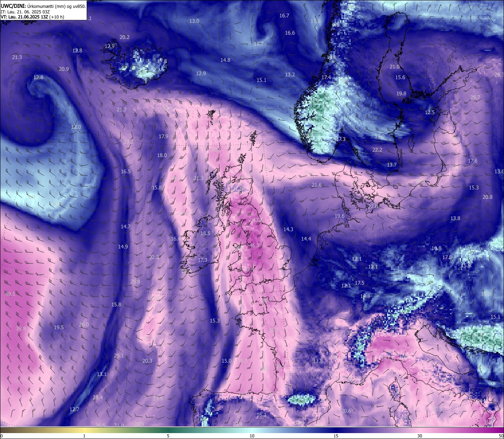Click the 20.9 value on the map
Screen dimensions: 504x439
pyautogui.click(x=64, y=69)
